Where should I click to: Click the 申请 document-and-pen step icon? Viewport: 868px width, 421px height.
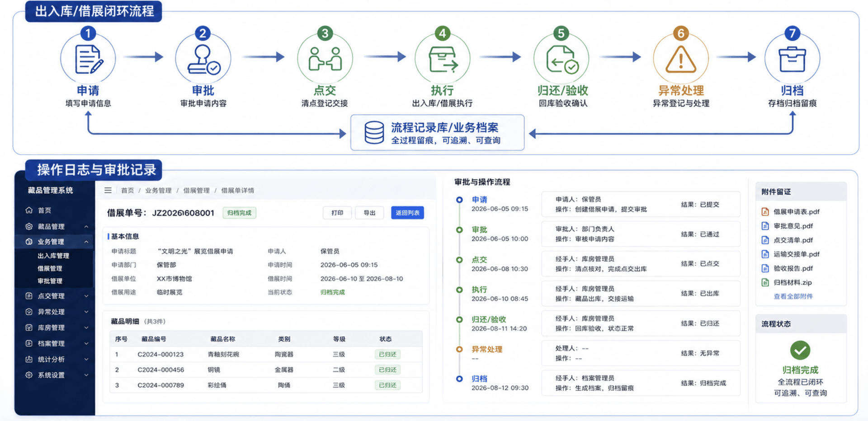point(88,59)
